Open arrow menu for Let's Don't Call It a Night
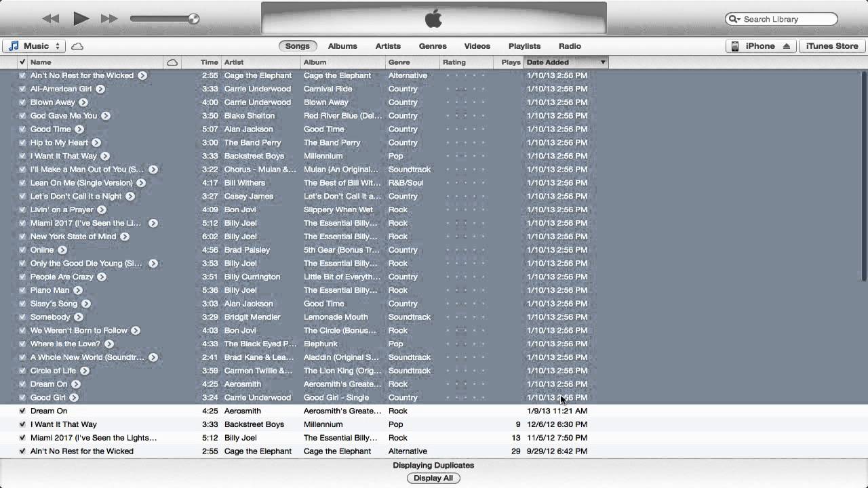Viewport: 868px width, 488px height. click(130, 197)
